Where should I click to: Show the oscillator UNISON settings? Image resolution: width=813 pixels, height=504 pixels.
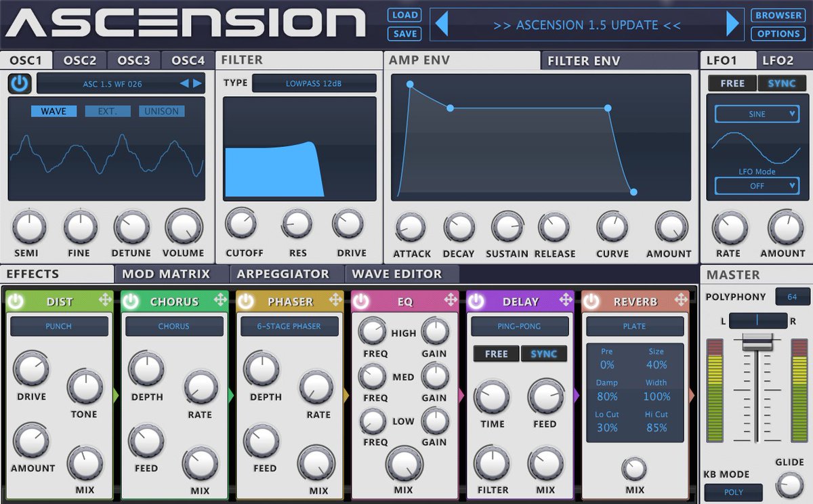pyautogui.click(x=162, y=111)
